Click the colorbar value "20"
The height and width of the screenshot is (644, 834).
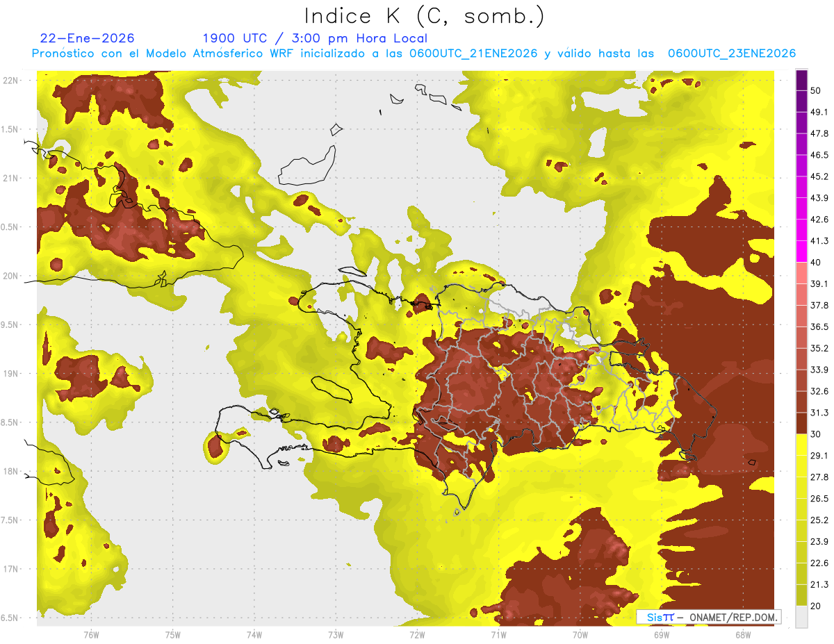pyautogui.click(x=817, y=606)
